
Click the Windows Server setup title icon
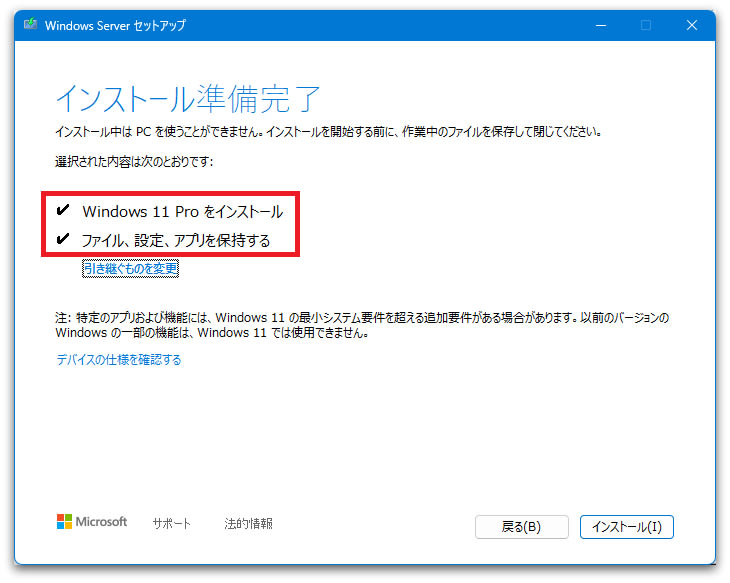(x=31, y=24)
